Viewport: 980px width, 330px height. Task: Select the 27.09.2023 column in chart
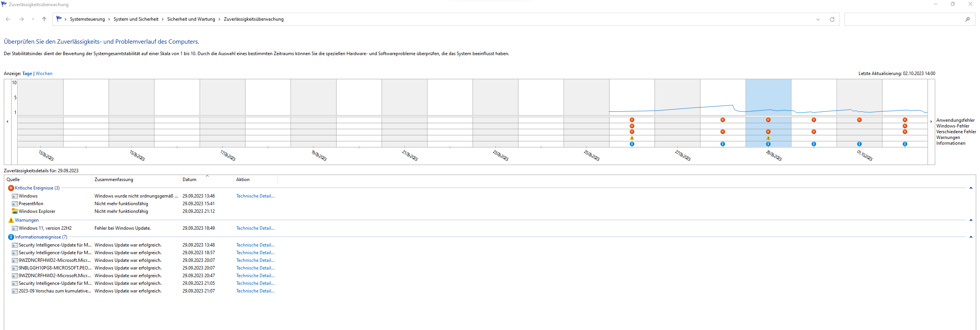pyautogui.click(x=677, y=113)
